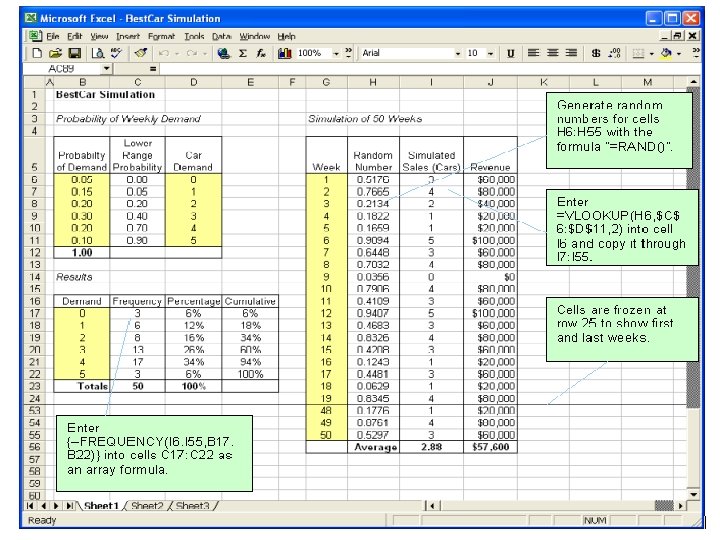Select row header 12
This screenshot has width=720, height=540.
click(34, 253)
